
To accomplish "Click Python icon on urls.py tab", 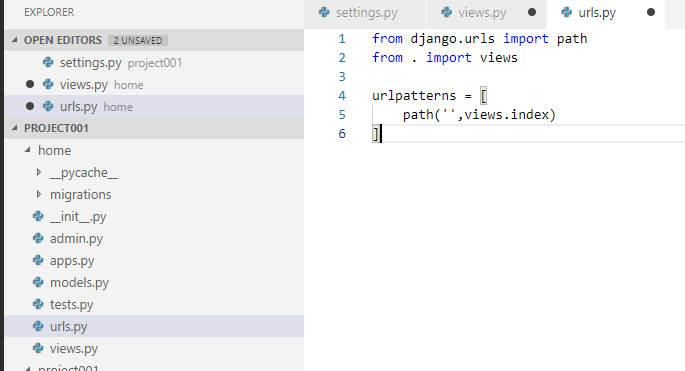I will 567,12.
